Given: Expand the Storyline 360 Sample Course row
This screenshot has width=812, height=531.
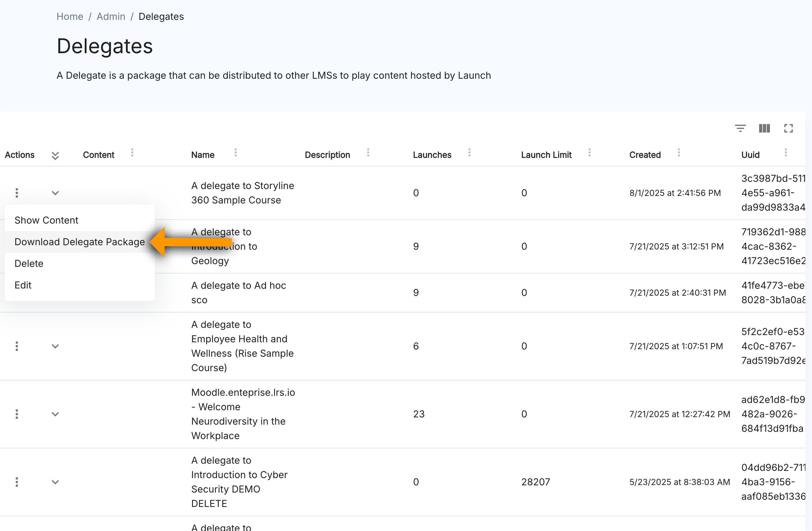Looking at the screenshot, I should click(x=55, y=193).
